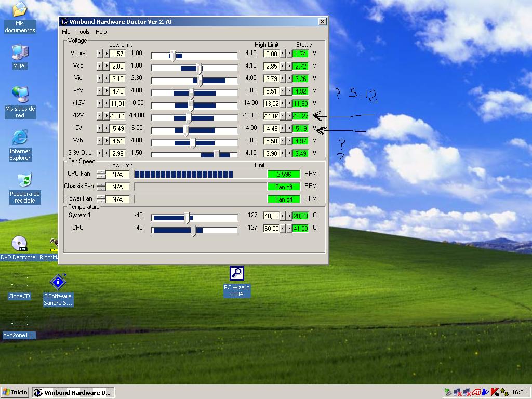Click the Vsb low limit value field

[117, 141]
